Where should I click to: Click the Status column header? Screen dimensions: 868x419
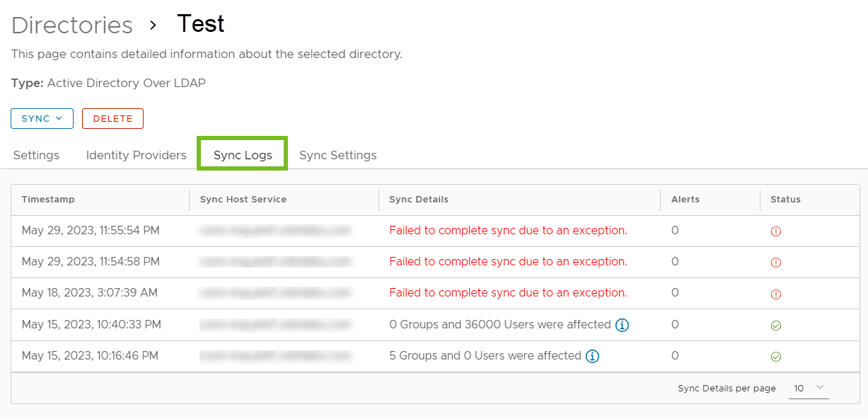coord(785,200)
